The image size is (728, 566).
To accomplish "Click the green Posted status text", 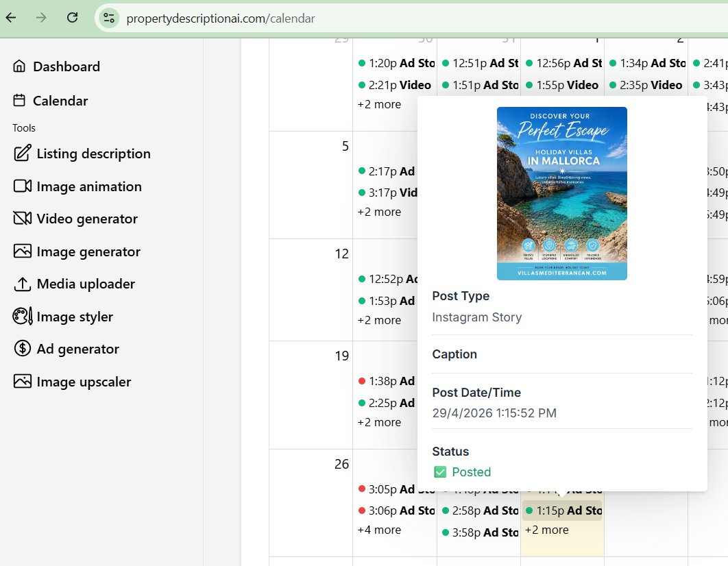I will coord(471,472).
